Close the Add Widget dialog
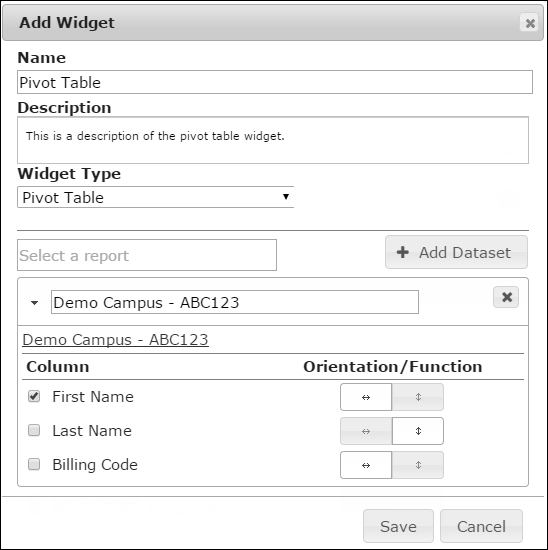The height and width of the screenshot is (550, 548). (x=529, y=23)
